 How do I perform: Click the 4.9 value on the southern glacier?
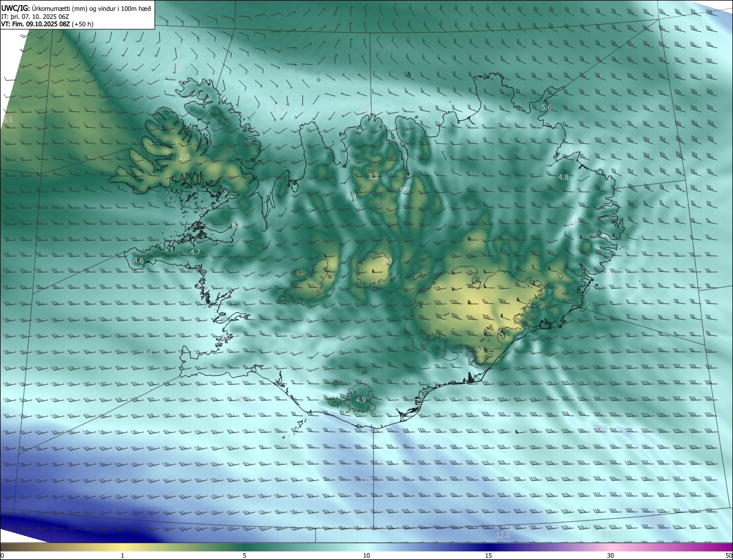[x=361, y=400]
